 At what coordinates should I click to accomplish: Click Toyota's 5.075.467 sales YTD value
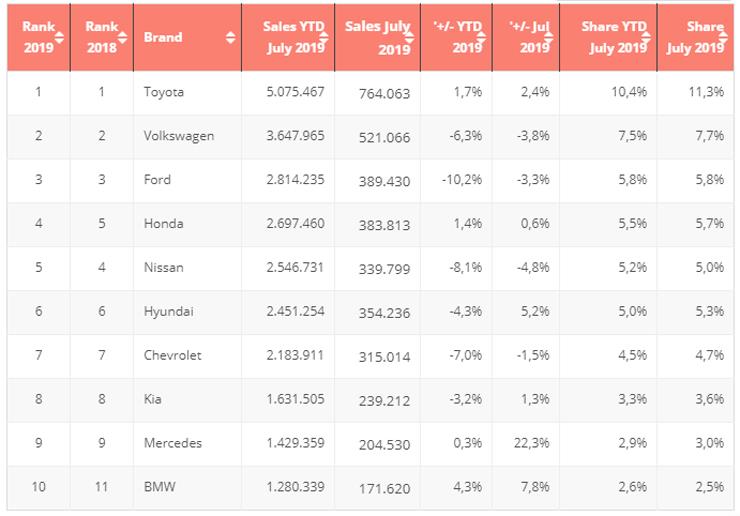[x=295, y=92]
